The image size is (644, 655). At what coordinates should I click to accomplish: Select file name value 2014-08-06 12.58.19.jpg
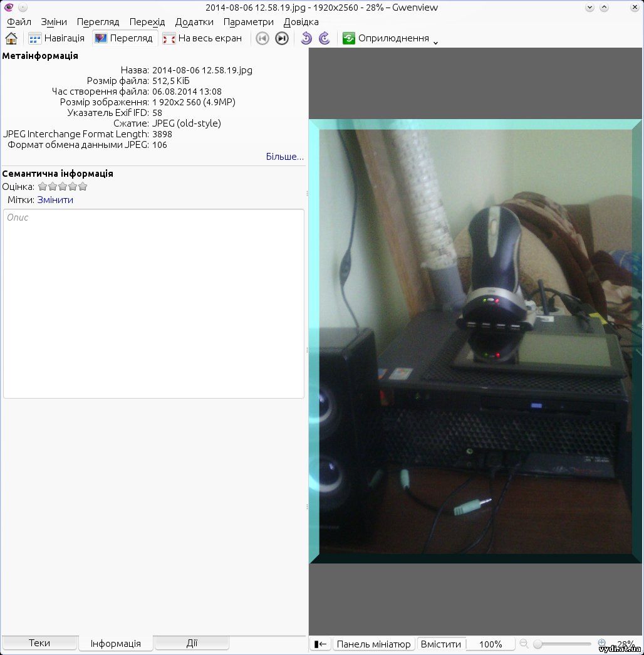pos(202,70)
